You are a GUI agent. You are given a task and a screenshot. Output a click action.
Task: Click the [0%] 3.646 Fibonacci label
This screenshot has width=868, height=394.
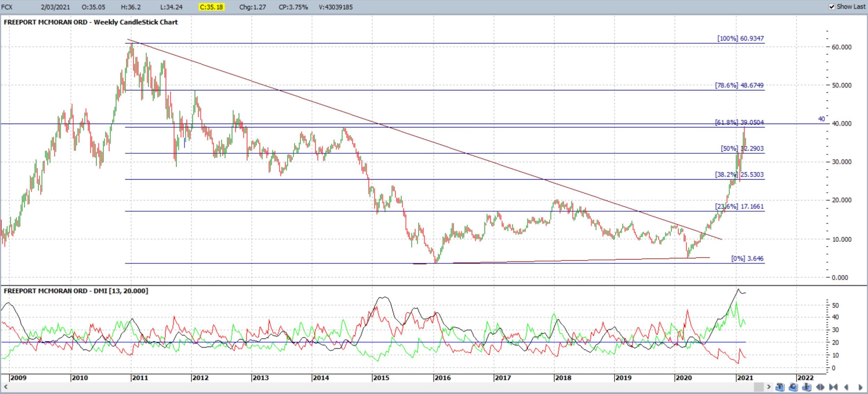click(747, 258)
